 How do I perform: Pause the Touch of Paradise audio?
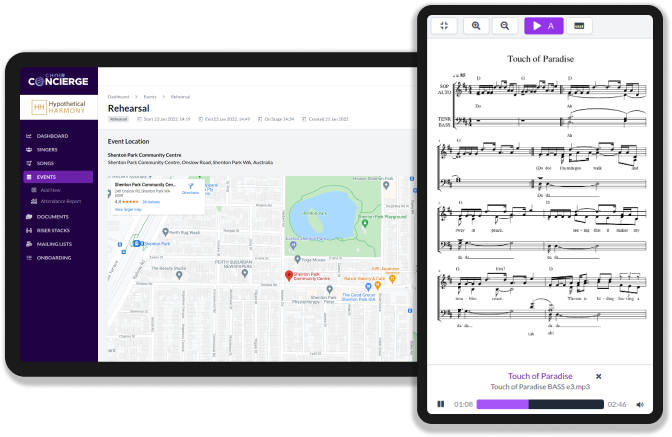click(440, 404)
